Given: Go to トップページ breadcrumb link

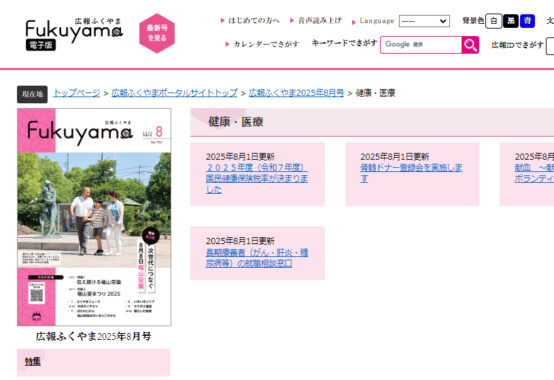Looking at the screenshot, I should pyautogui.click(x=77, y=93).
